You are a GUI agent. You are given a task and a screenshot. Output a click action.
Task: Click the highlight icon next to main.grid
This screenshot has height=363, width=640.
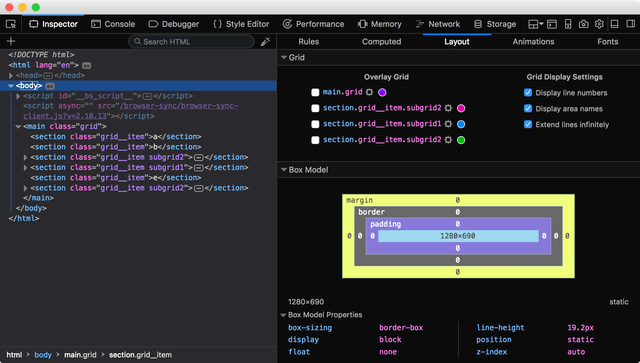369,92
